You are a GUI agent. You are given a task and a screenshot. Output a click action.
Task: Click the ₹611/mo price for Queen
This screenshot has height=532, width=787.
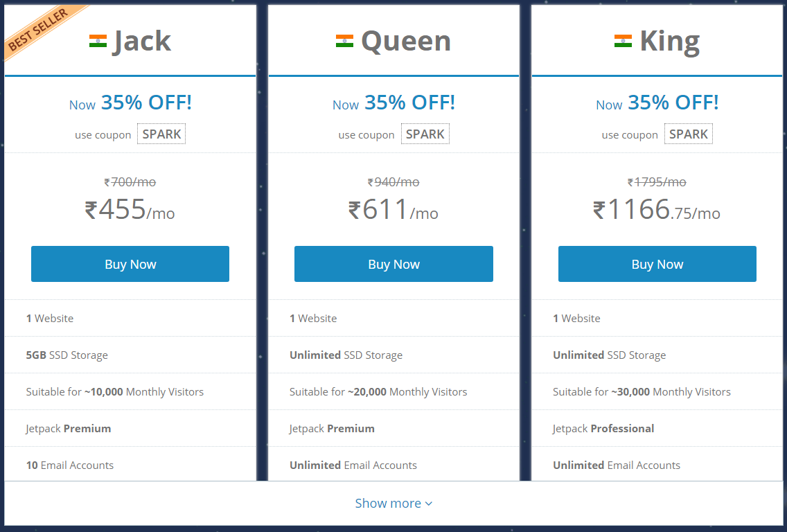click(x=393, y=209)
